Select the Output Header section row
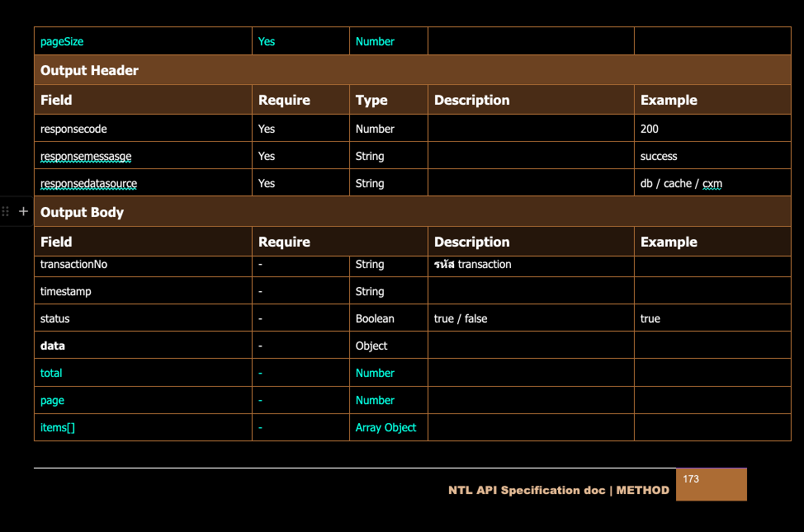This screenshot has width=804, height=532. click(412, 71)
